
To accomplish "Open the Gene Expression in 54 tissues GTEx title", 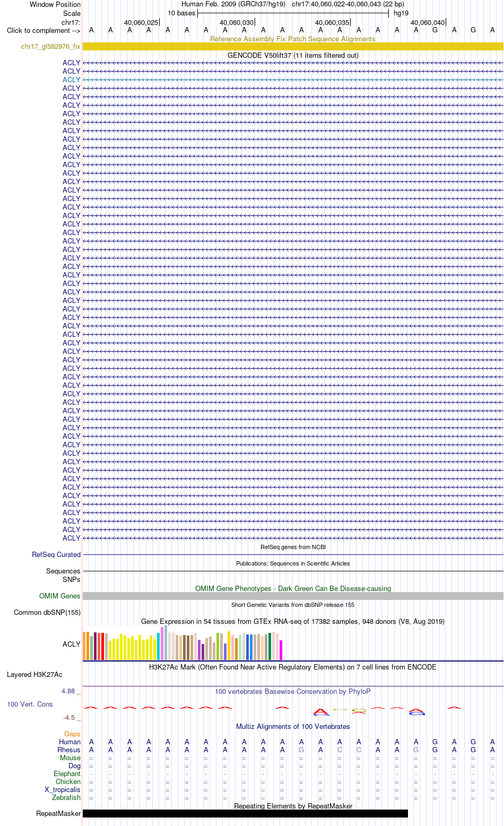I will tap(293, 621).
